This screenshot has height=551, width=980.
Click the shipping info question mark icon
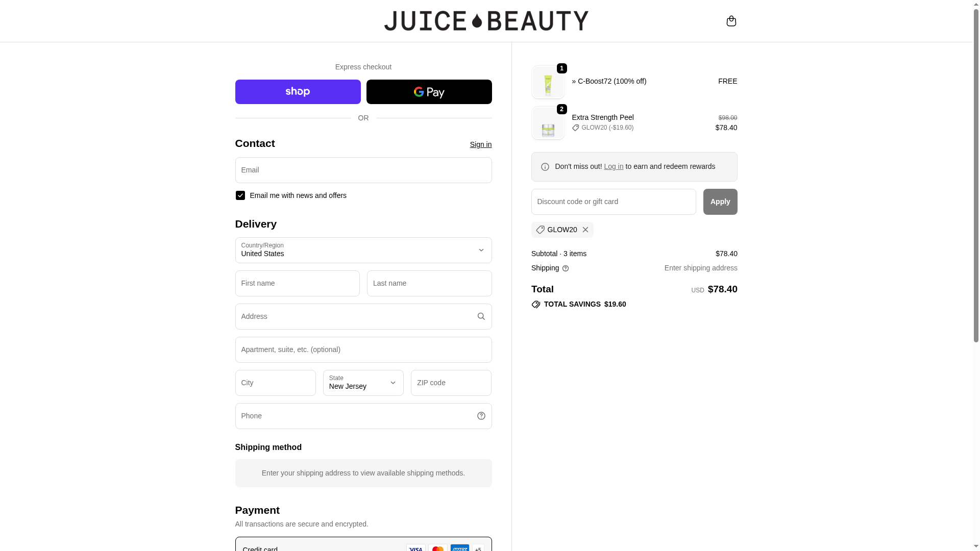[x=566, y=268]
